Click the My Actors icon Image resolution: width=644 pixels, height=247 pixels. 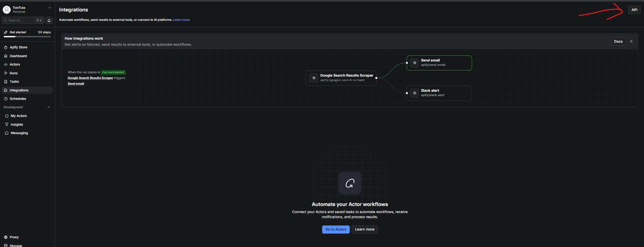click(x=7, y=116)
